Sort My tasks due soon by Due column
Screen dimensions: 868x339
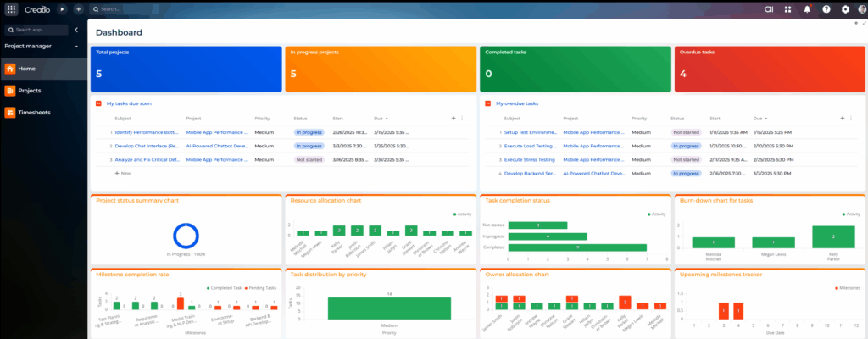(379, 119)
